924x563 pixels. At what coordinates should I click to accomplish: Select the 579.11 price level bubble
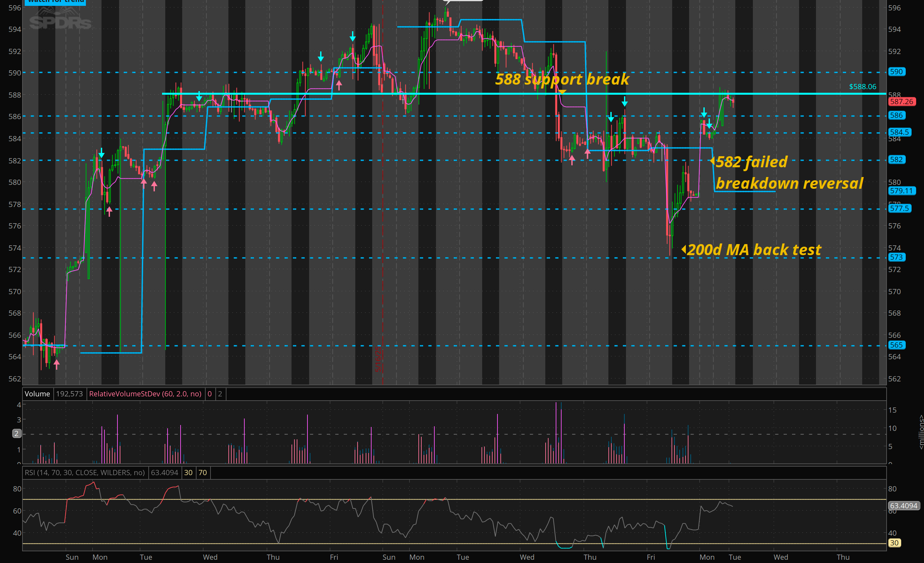click(901, 191)
